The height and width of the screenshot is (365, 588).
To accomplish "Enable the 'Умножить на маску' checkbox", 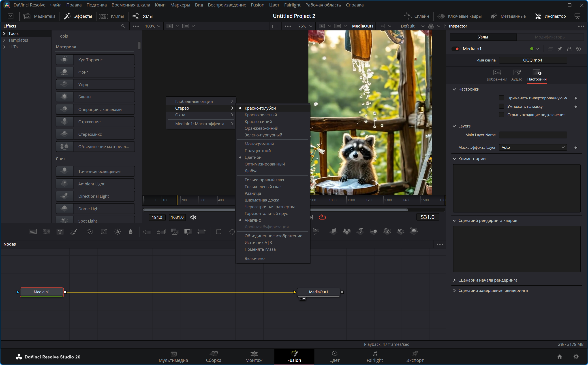I will (x=502, y=106).
